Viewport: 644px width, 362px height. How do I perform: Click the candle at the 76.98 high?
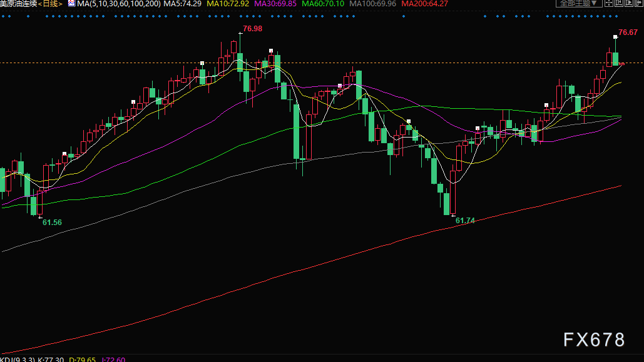click(x=240, y=53)
